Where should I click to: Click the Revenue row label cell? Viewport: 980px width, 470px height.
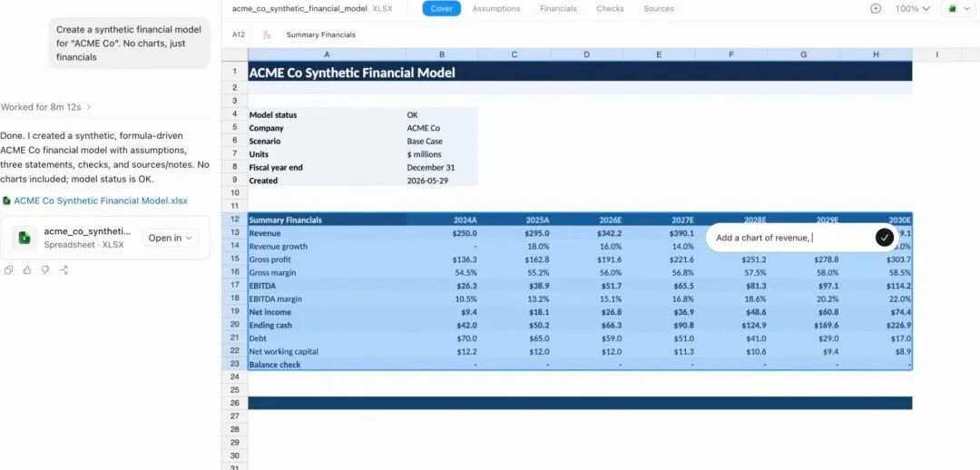[x=327, y=233]
